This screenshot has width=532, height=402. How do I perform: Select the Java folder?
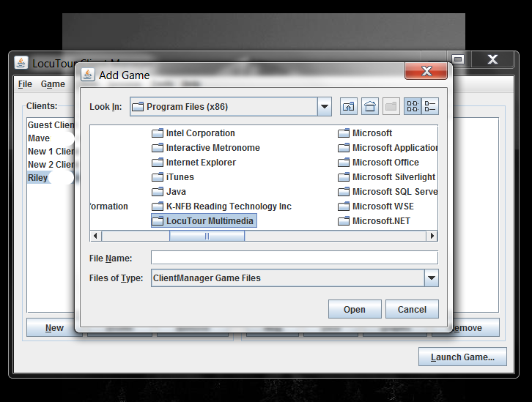pos(176,192)
